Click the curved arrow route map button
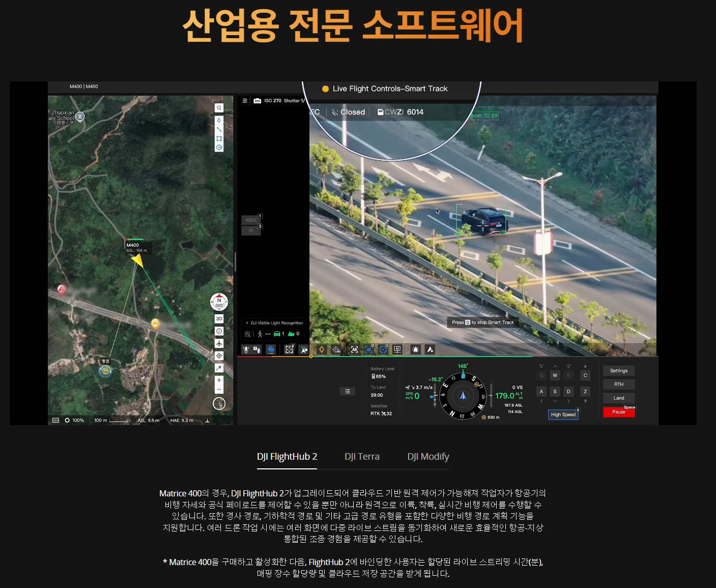716x588 pixels. (219, 368)
